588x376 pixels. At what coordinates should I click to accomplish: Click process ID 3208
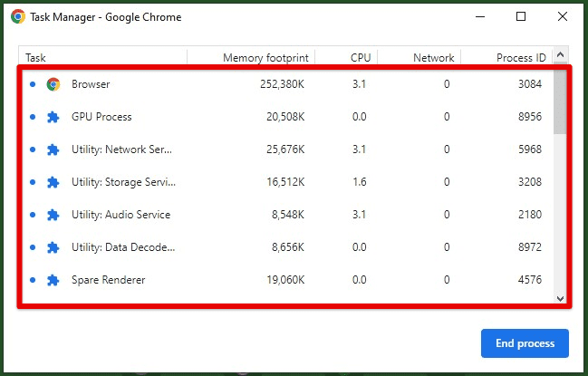tap(530, 182)
